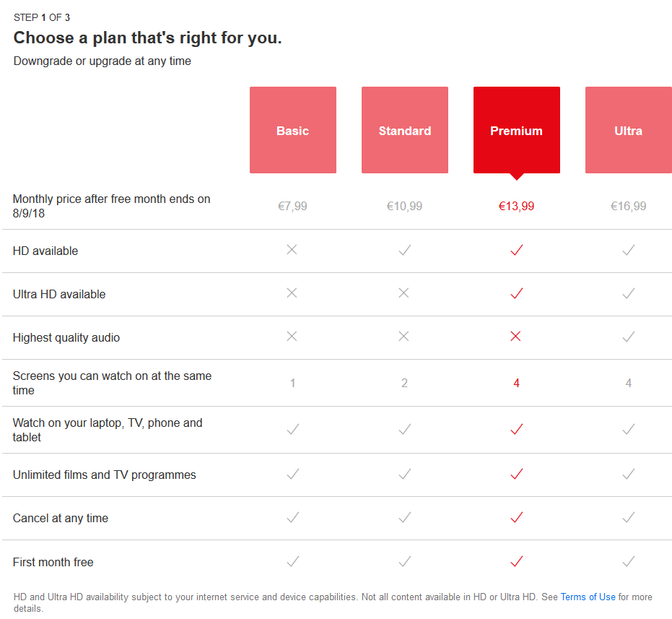Click the Ultra price €16,99
This screenshot has width=672, height=619.
pyautogui.click(x=628, y=206)
